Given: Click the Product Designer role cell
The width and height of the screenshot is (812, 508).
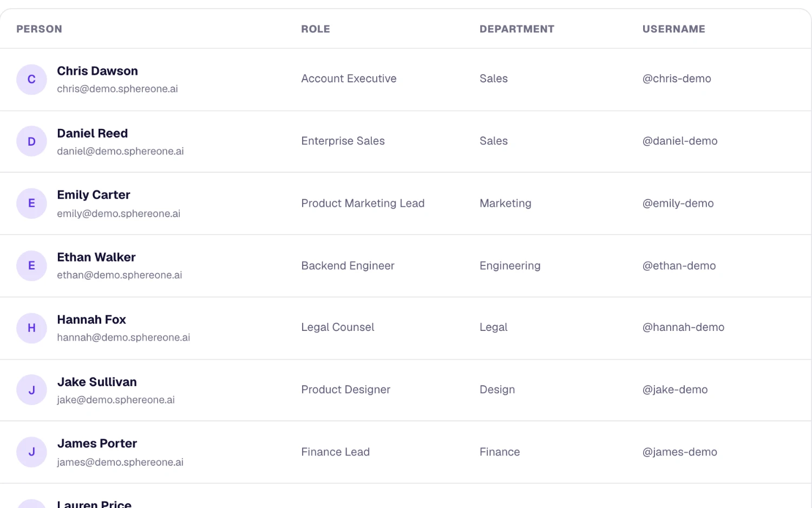Looking at the screenshot, I should tap(345, 389).
